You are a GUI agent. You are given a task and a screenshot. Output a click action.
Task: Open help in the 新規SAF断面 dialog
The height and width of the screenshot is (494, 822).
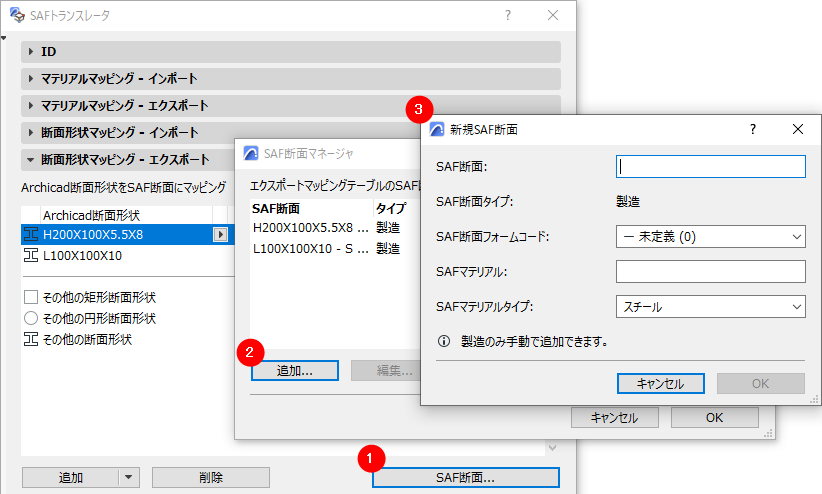753,129
